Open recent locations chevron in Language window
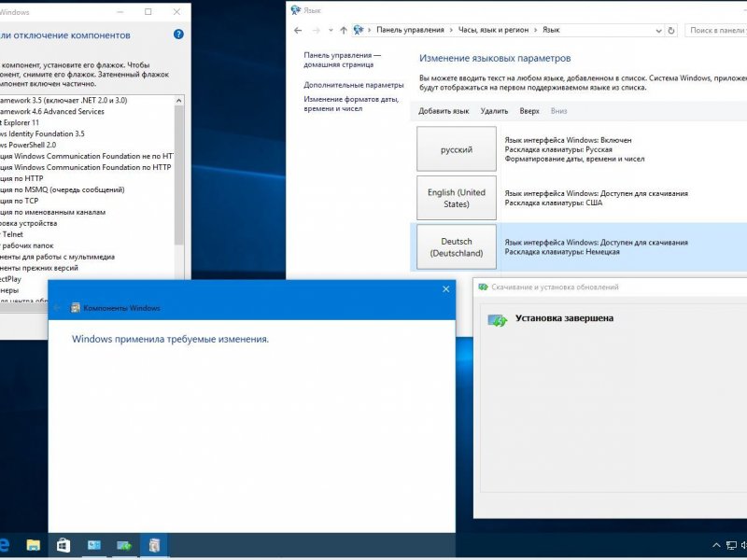 tap(331, 30)
